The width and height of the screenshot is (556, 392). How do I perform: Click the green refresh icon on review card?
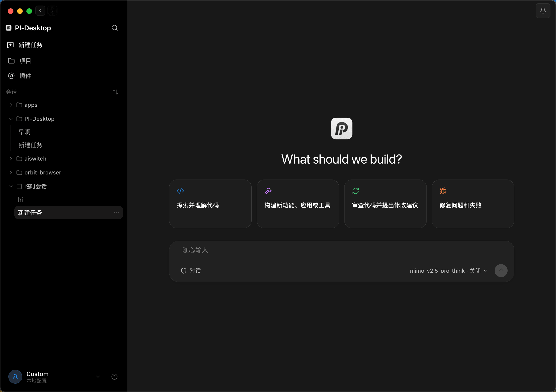pos(355,191)
